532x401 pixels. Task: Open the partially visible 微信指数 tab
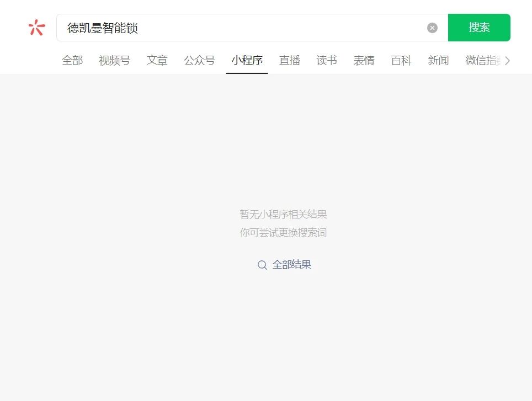coord(483,60)
